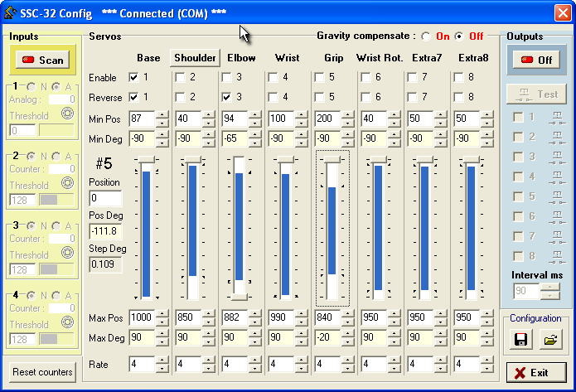
Task: Uncheck Reverse for servo 3 Elbow
Action: coord(226,97)
